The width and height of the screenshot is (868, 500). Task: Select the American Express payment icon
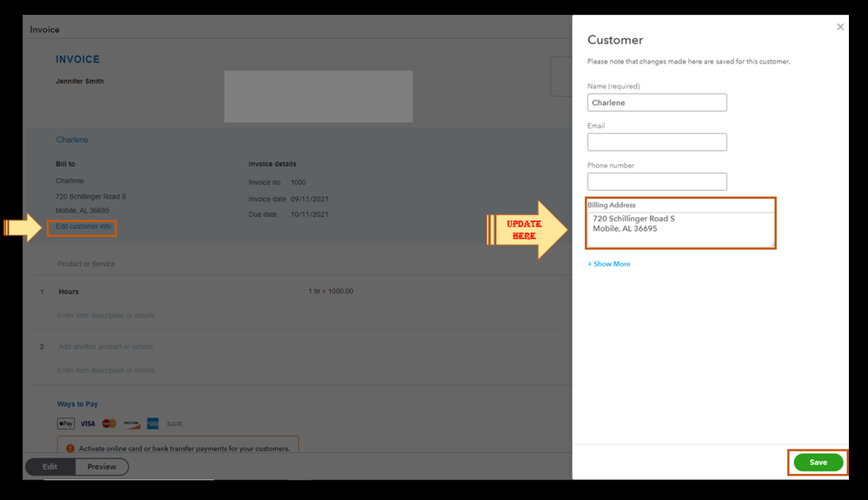click(x=151, y=424)
